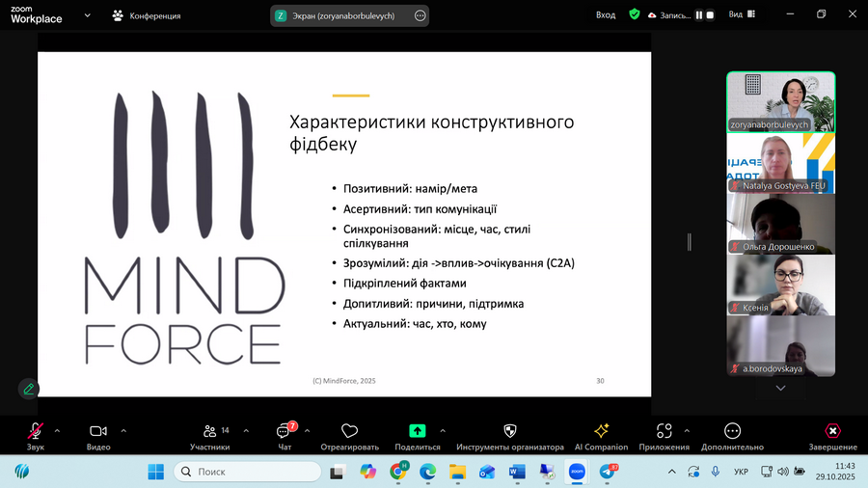868x488 pixels.
Task: Click the Вход button in the top bar
Action: (x=606, y=15)
